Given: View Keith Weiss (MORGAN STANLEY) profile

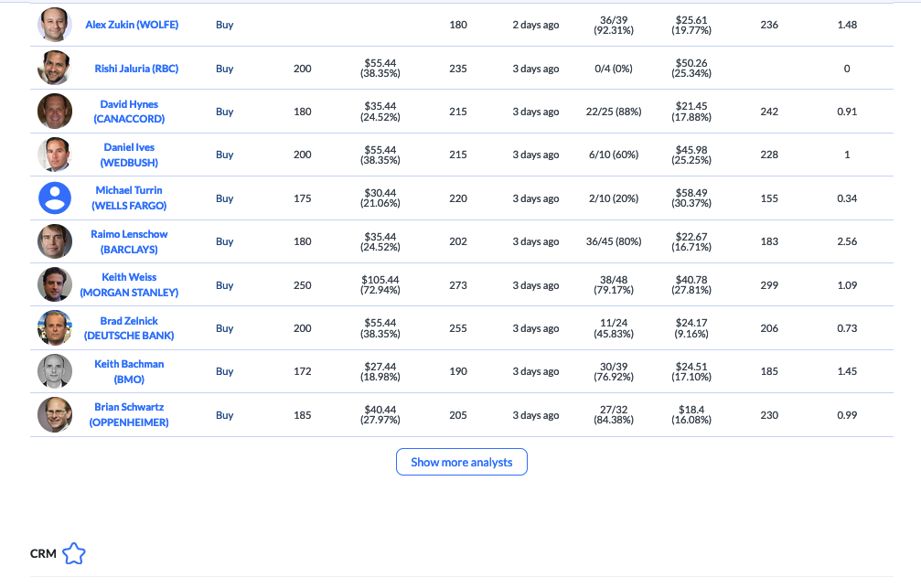Looking at the screenshot, I should (x=129, y=285).
